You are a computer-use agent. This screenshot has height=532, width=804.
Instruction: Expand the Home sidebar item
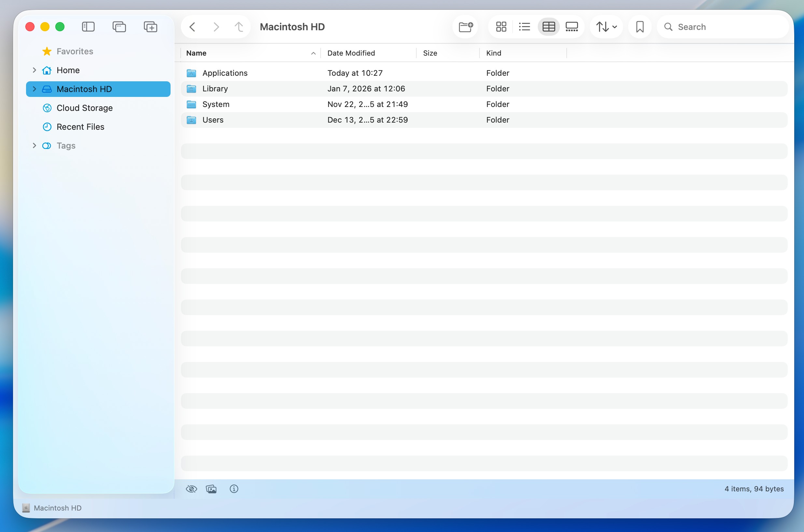[34, 70]
